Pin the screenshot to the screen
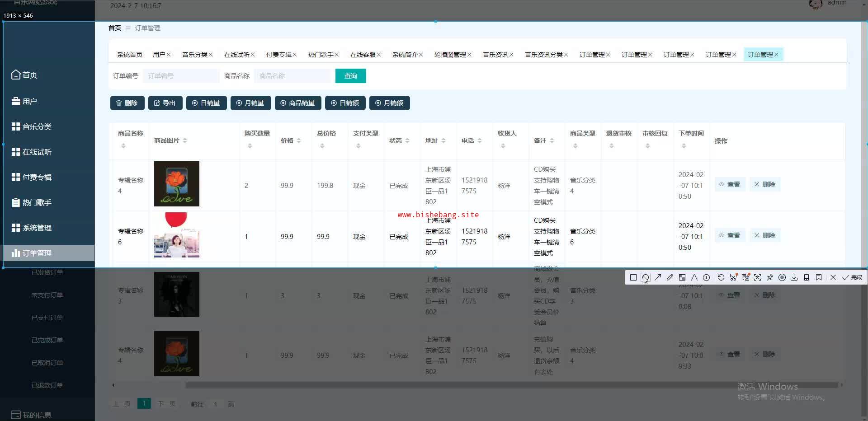The height and width of the screenshot is (421, 868). [x=770, y=277]
